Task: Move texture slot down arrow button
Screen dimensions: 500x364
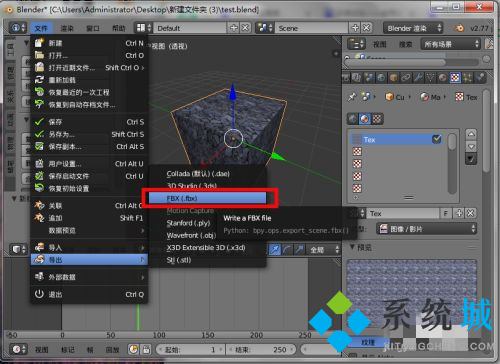Action: 471,146
